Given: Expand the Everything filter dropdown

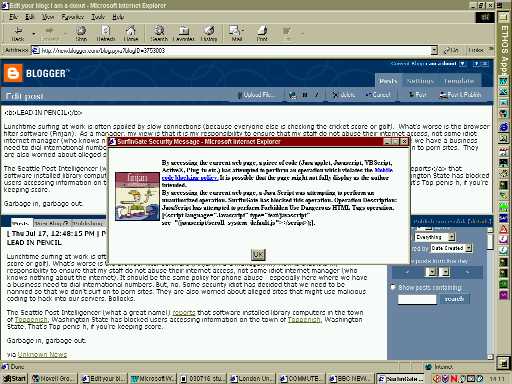Looking at the screenshot, I should point(451,237).
